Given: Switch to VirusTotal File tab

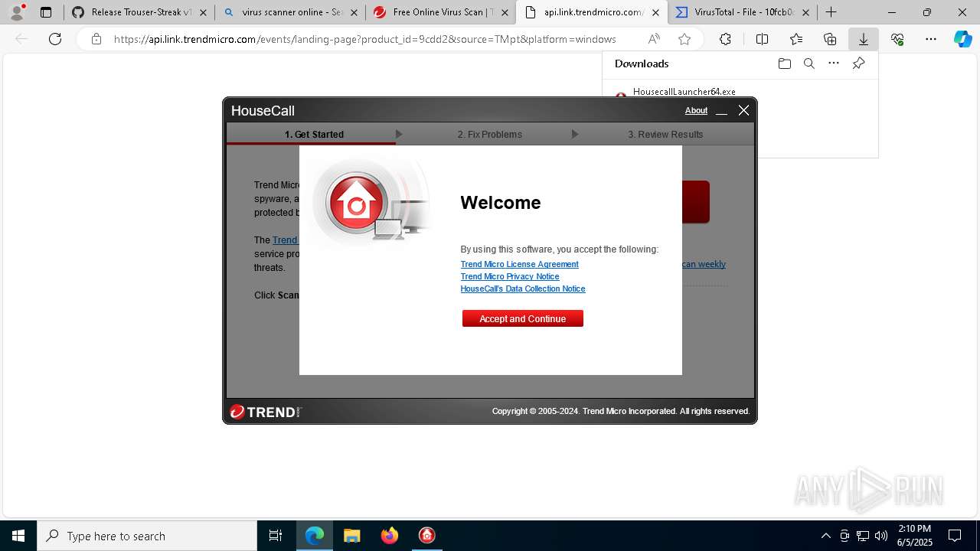Looking at the screenshot, I should [x=743, y=12].
